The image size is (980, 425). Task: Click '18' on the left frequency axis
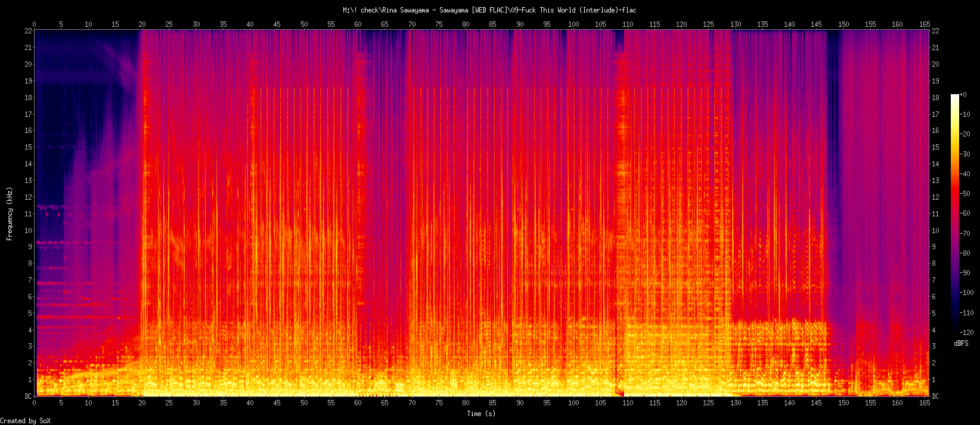tap(28, 98)
